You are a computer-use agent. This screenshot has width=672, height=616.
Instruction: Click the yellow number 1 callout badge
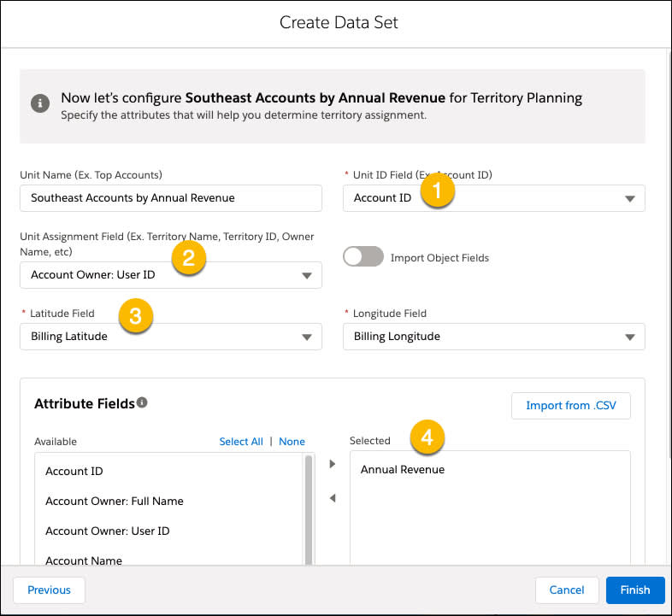pyautogui.click(x=437, y=191)
